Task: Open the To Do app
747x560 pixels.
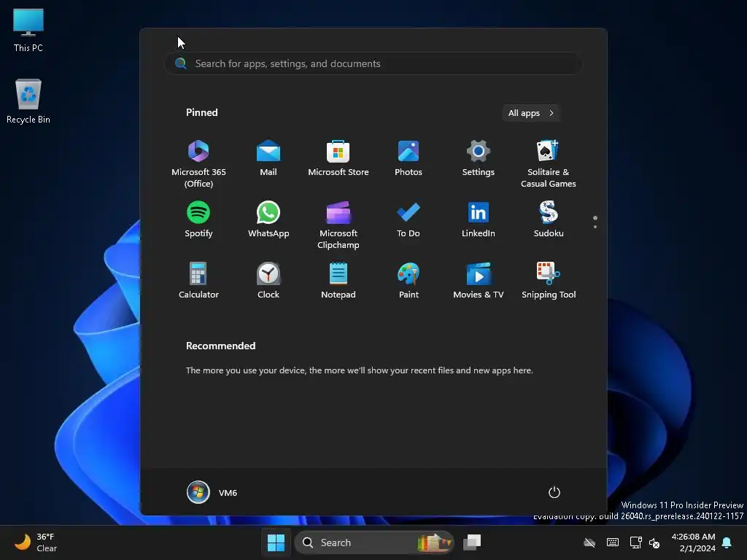Action: pyautogui.click(x=409, y=219)
